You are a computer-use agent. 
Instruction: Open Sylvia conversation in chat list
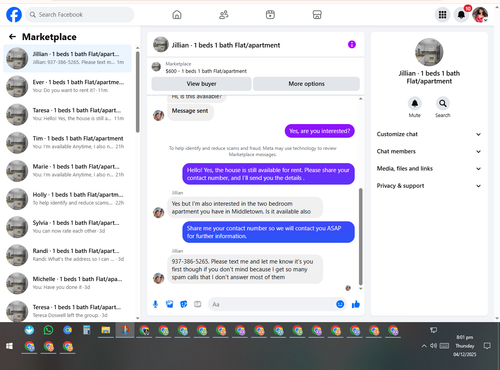tap(67, 227)
